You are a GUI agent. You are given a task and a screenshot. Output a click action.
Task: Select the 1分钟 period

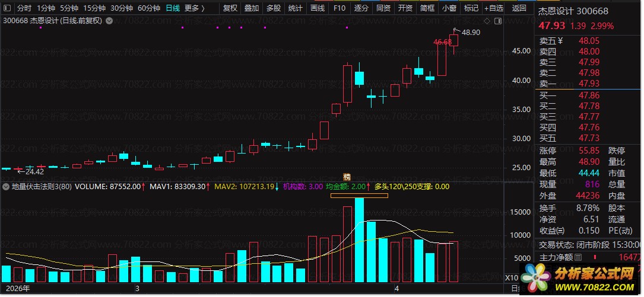(46, 8)
